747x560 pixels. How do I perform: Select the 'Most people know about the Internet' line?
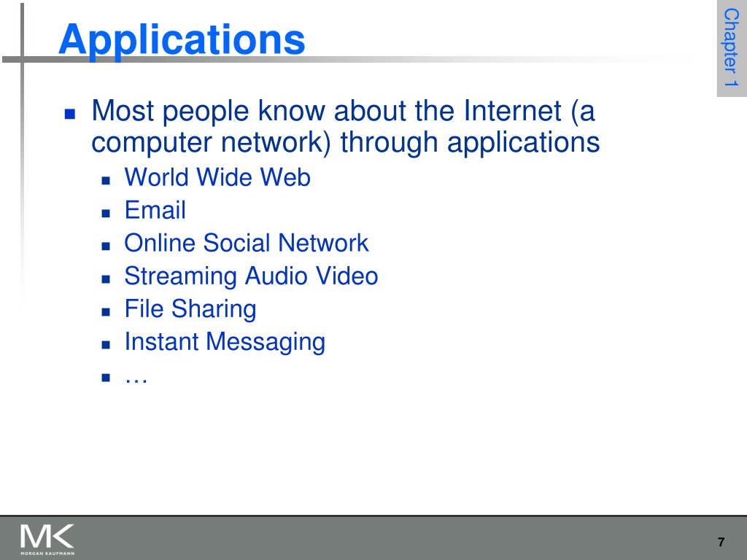point(343,111)
